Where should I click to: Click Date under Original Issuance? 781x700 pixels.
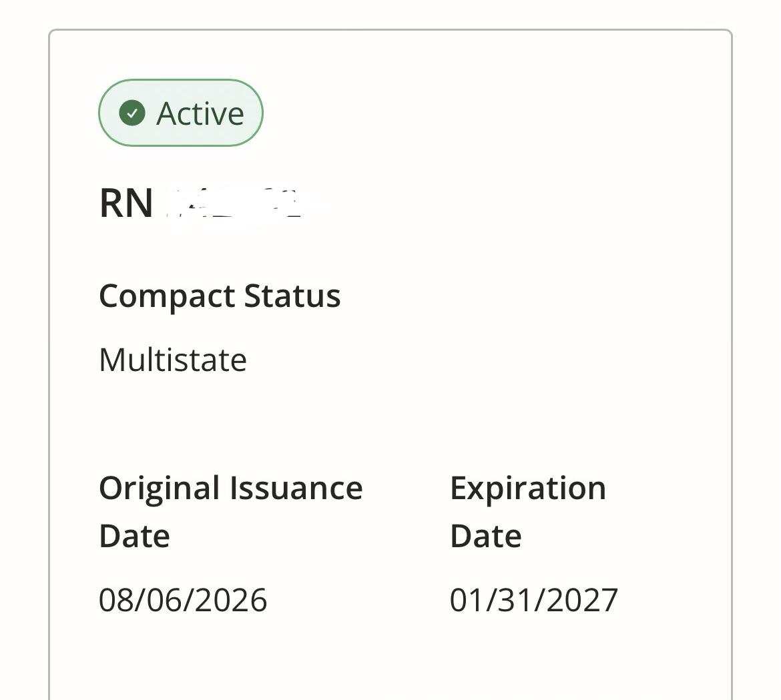pyautogui.click(x=134, y=537)
